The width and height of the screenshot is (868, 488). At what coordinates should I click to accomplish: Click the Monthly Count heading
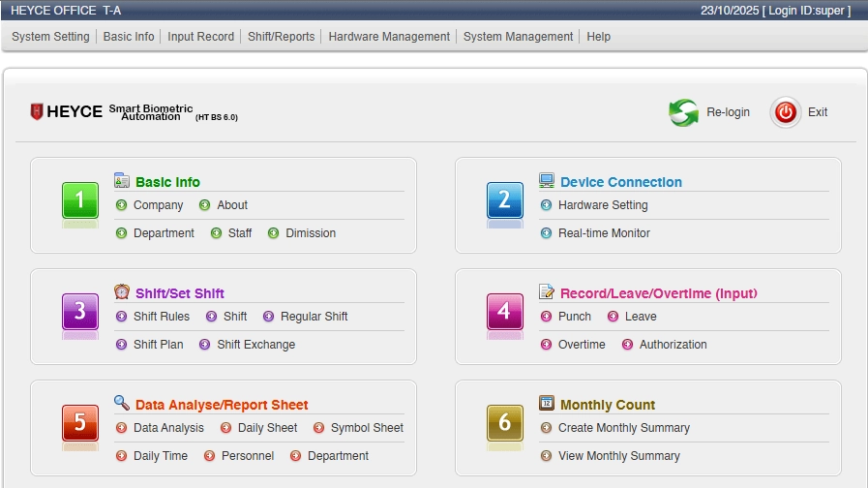[608, 405]
